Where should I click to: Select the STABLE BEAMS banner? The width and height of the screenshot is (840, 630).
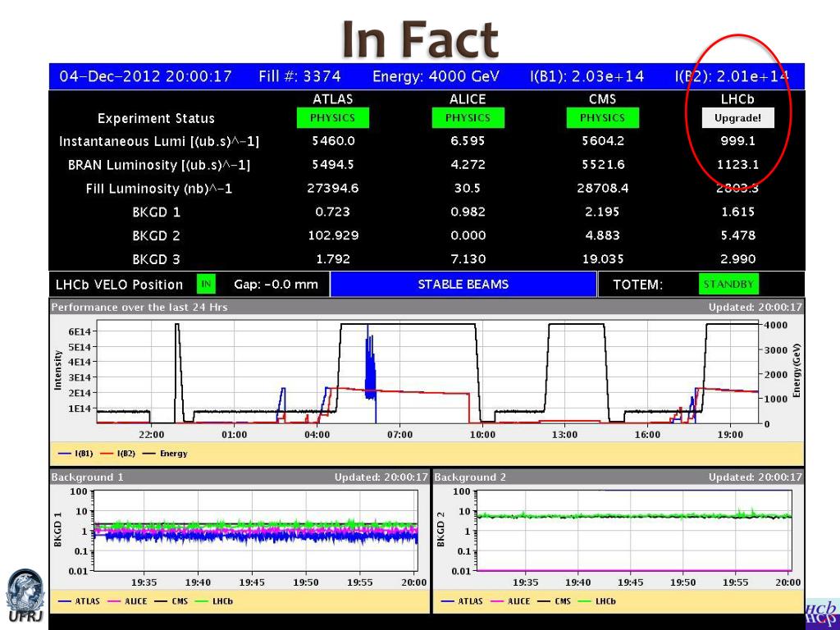[x=463, y=284]
